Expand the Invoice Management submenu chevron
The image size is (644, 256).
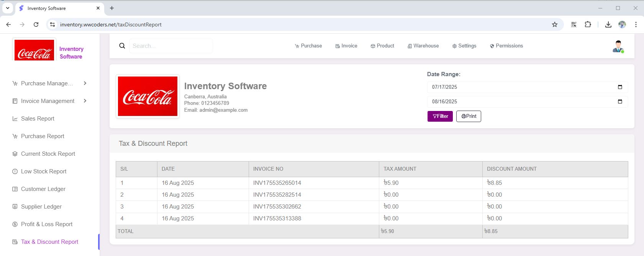pos(85,101)
